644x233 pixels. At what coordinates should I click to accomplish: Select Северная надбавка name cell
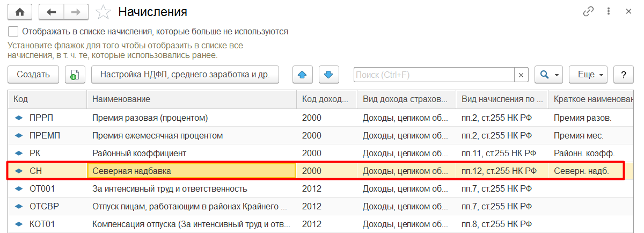[x=192, y=171]
